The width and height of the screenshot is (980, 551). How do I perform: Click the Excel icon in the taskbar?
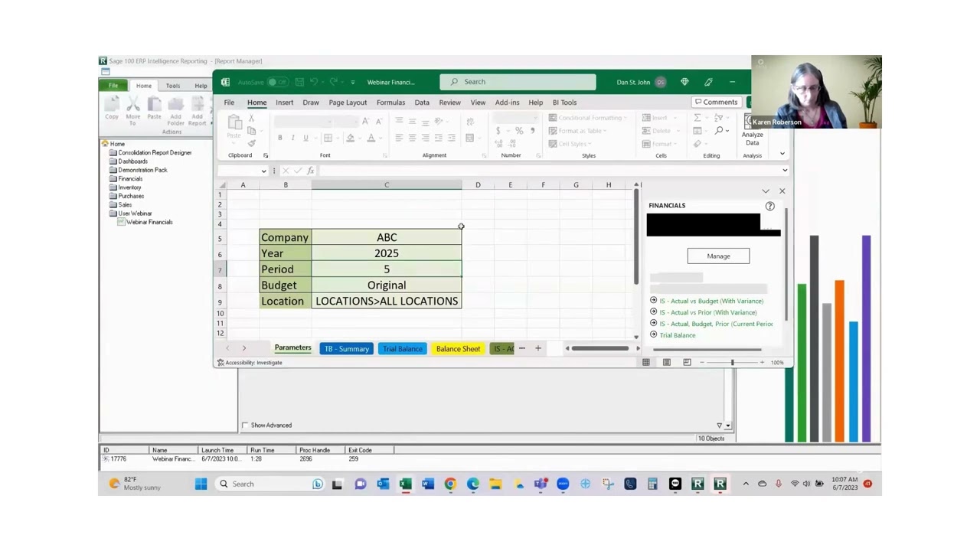[x=405, y=484]
